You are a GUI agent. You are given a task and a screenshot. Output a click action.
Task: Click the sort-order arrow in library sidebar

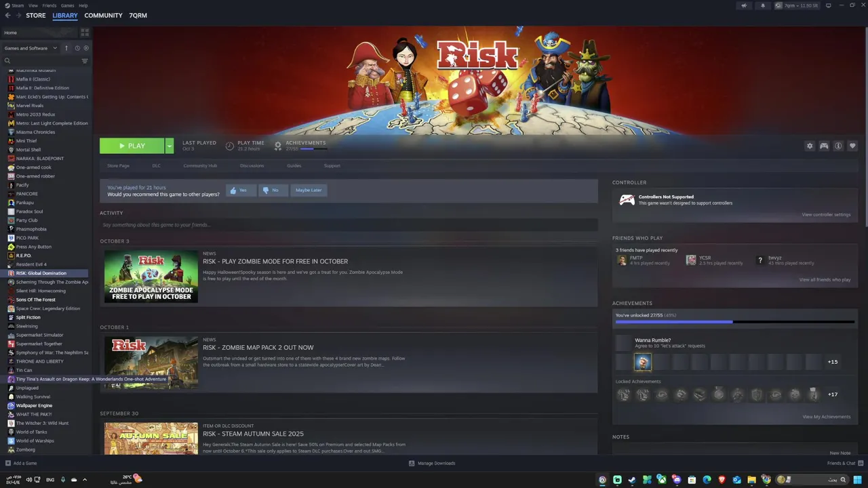(x=66, y=48)
